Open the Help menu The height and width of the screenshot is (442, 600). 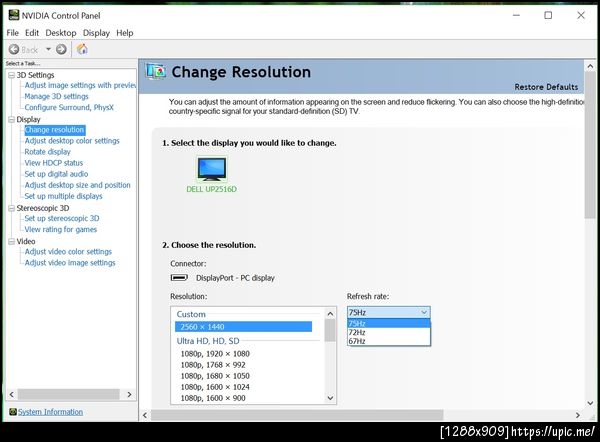(x=125, y=33)
